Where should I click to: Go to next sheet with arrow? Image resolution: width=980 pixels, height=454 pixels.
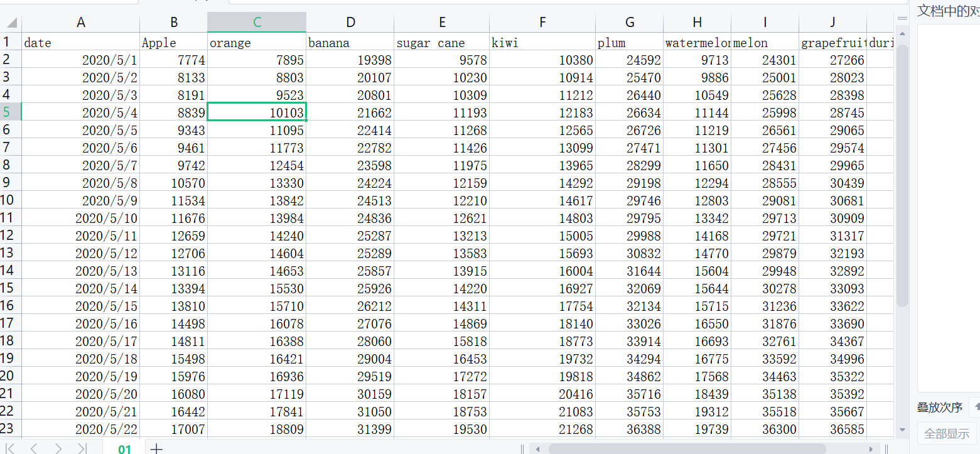[x=58, y=448]
